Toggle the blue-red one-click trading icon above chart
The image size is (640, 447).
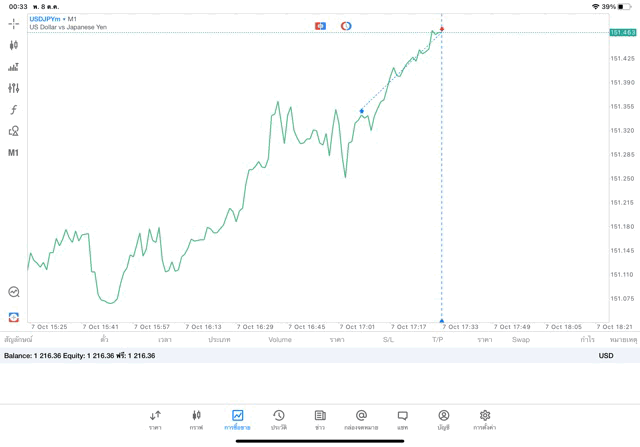click(x=320, y=25)
